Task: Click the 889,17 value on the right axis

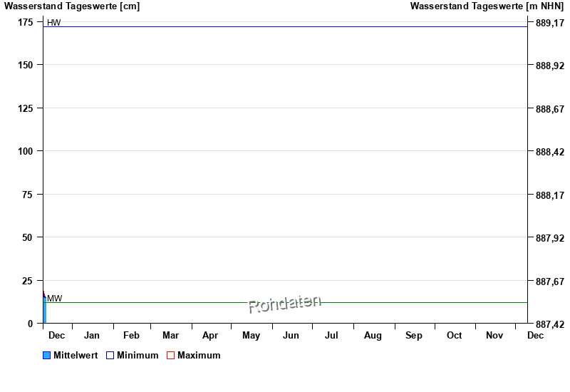Action: tap(549, 23)
